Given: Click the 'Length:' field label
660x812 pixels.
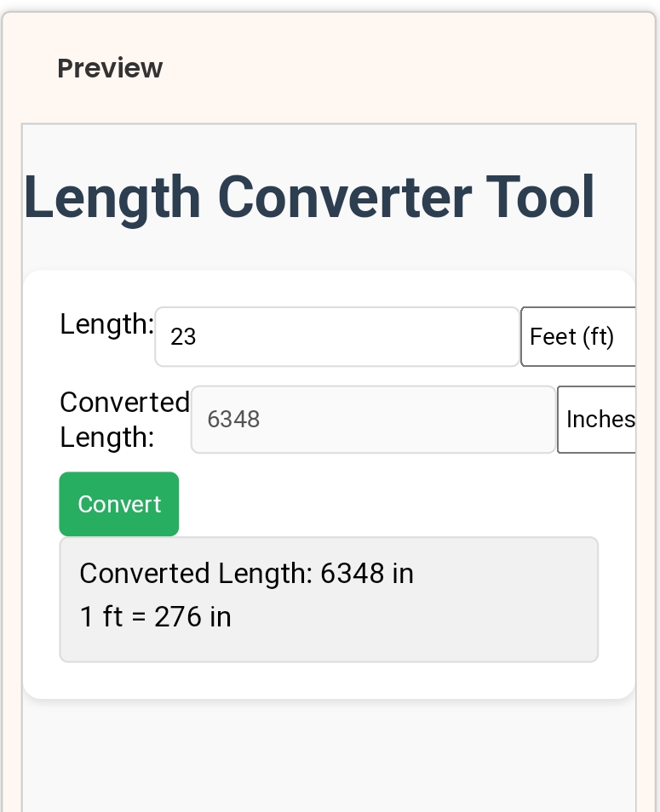Looking at the screenshot, I should click(106, 324).
